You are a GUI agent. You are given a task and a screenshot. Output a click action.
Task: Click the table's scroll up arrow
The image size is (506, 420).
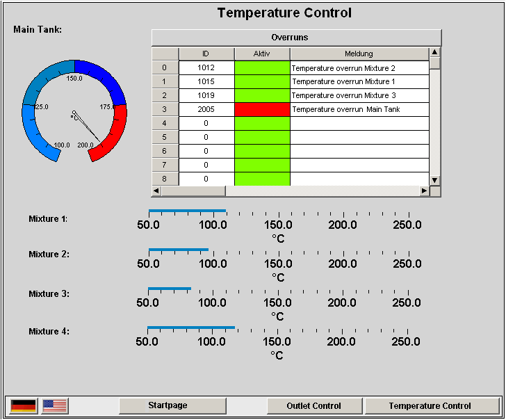[x=434, y=52]
